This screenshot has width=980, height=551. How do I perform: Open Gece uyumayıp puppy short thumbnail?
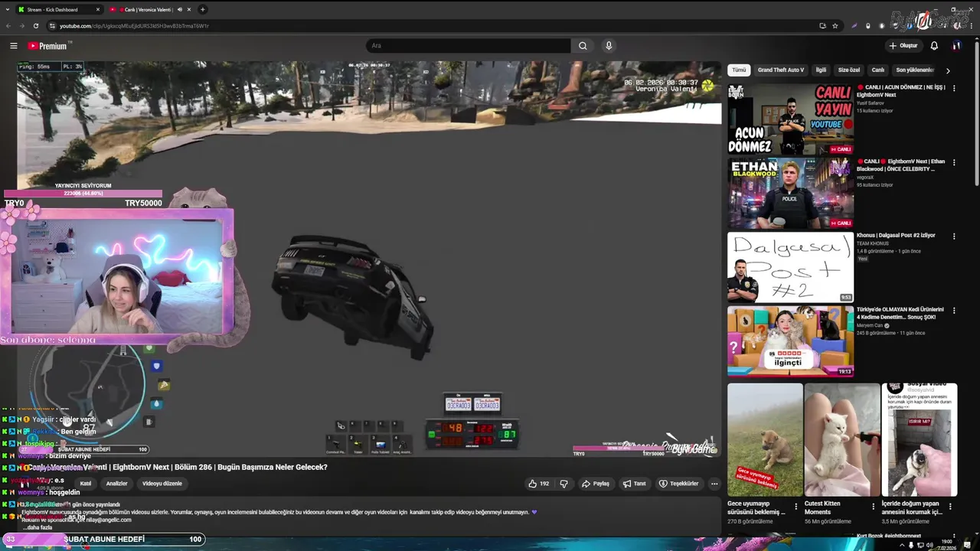pyautogui.click(x=765, y=439)
